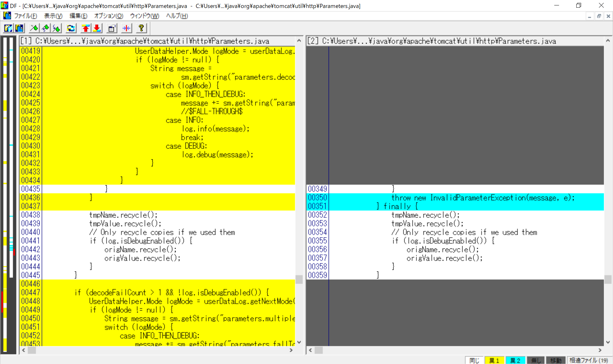Image resolution: width=613 pixels, height=364 pixels.
Task: Toggle the 異1 yellow difference indicator
Action: (x=494, y=360)
